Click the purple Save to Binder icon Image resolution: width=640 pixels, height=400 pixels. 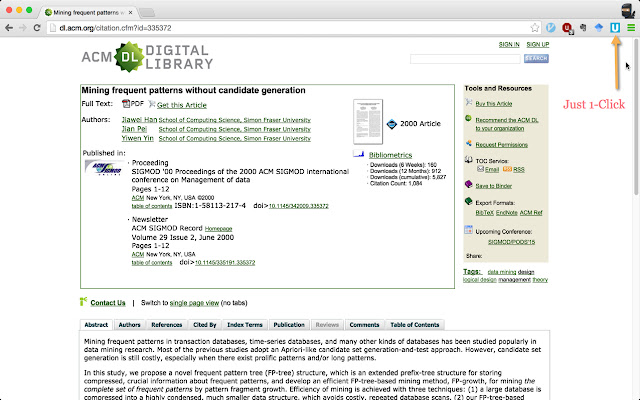click(x=469, y=184)
